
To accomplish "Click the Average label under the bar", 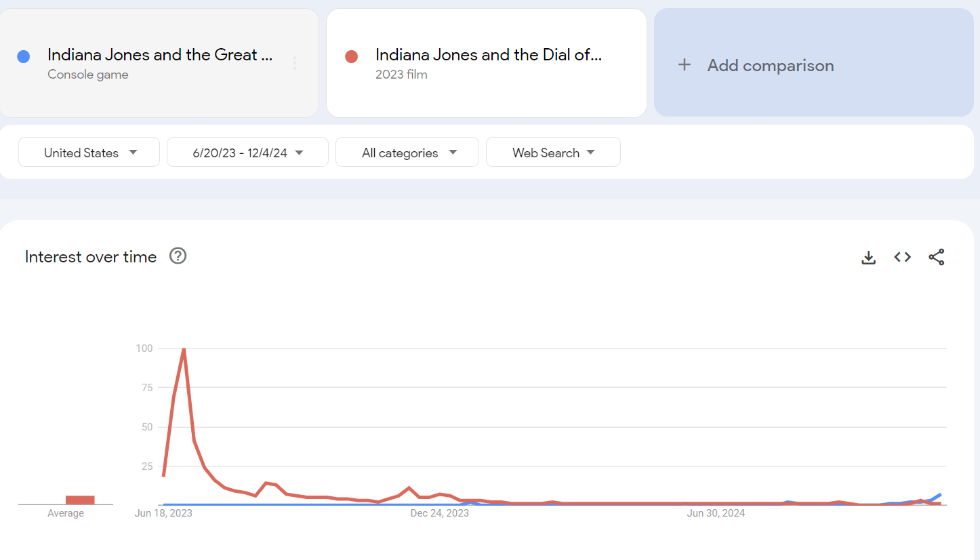I will pos(66,513).
